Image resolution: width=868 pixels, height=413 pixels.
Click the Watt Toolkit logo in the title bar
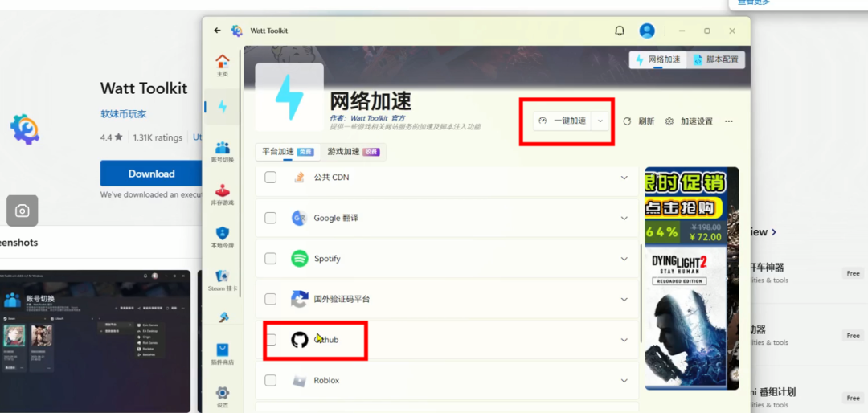(236, 31)
